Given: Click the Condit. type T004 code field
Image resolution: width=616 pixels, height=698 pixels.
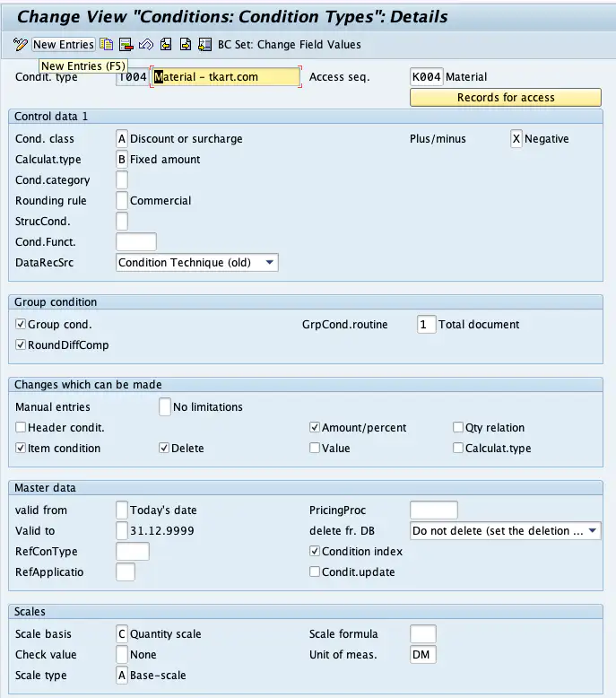Looking at the screenshot, I should pyautogui.click(x=132, y=77).
